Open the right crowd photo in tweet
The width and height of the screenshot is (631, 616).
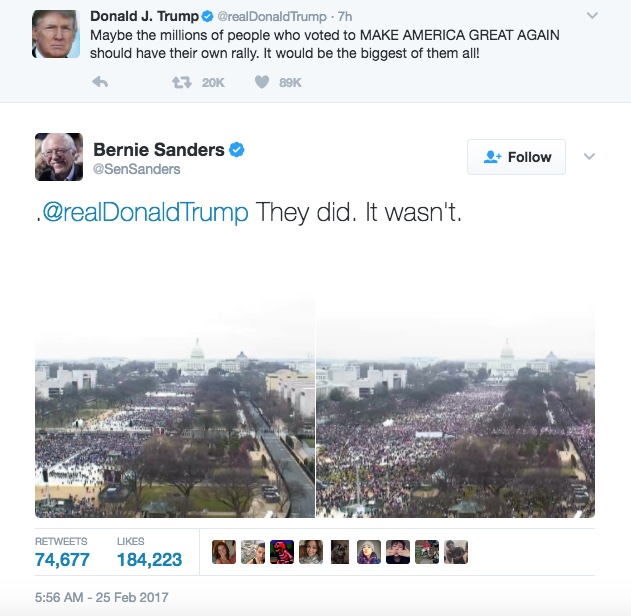click(x=456, y=408)
